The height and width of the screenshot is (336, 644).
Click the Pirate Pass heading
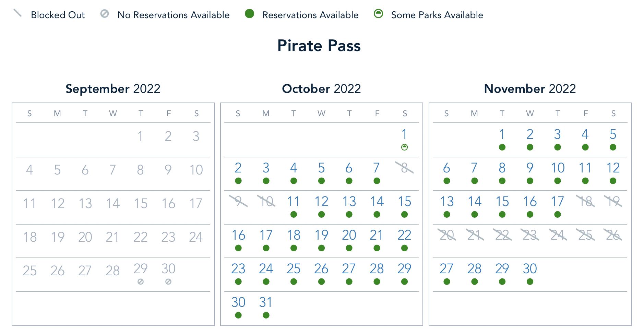(319, 46)
